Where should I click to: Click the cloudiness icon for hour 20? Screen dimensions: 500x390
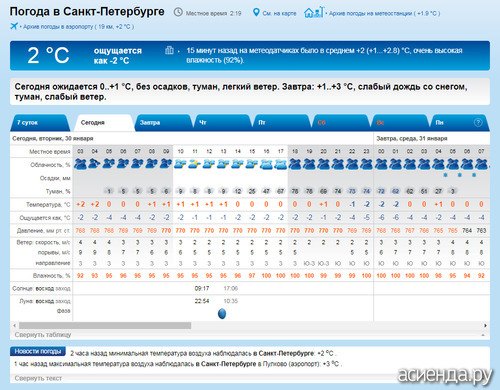(x=323, y=164)
